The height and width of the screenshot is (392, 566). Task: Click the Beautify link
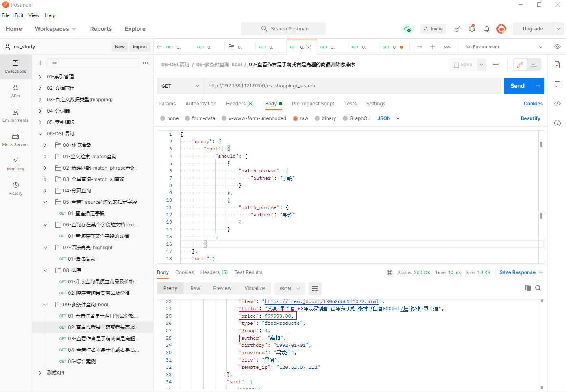(530, 118)
